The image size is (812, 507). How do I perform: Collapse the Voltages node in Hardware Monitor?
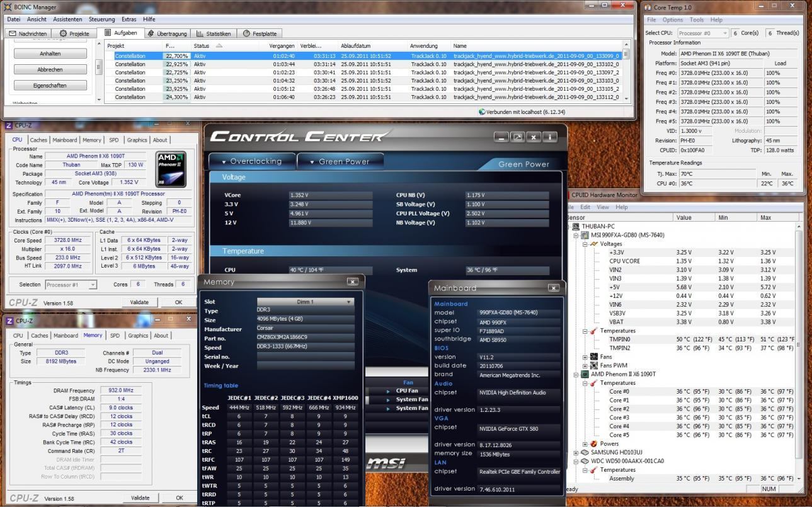585,244
